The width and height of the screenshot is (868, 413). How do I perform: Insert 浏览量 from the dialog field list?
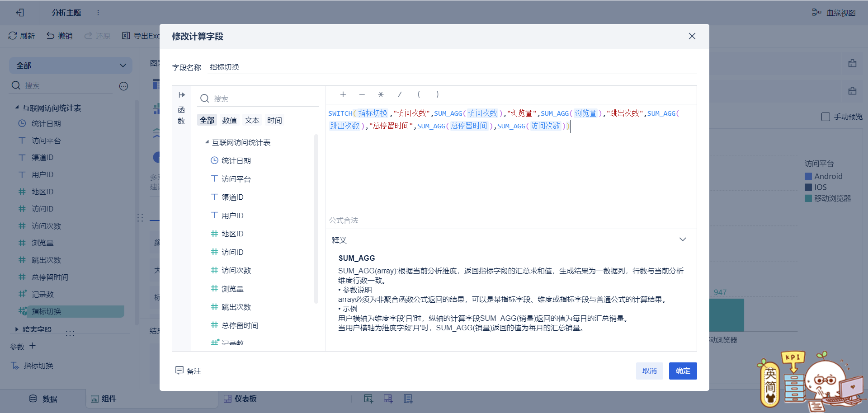pos(232,289)
